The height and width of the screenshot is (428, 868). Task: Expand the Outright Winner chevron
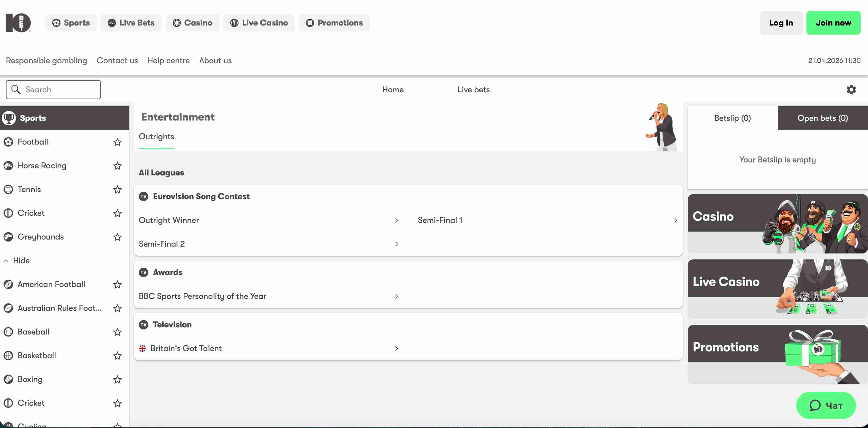coord(397,221)
